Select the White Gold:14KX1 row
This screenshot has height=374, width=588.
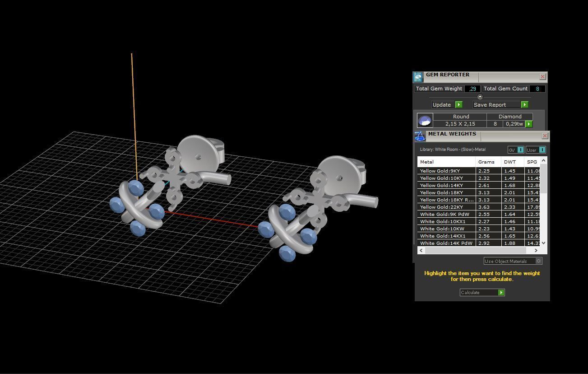(478, 236)
